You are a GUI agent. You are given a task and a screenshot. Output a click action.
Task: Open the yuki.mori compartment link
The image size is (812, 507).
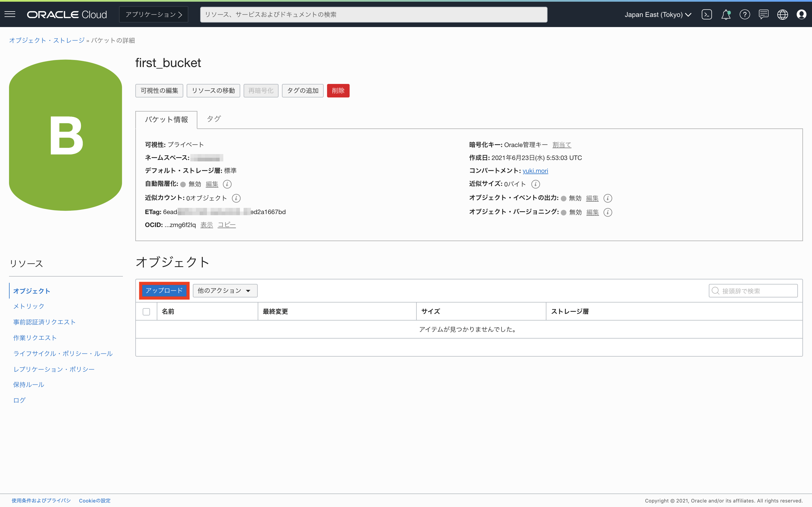pos(535,171)
